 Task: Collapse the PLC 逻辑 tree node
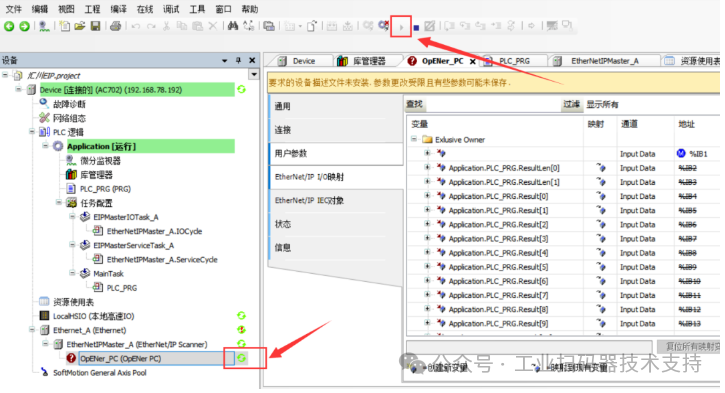(x=32, y=132)
